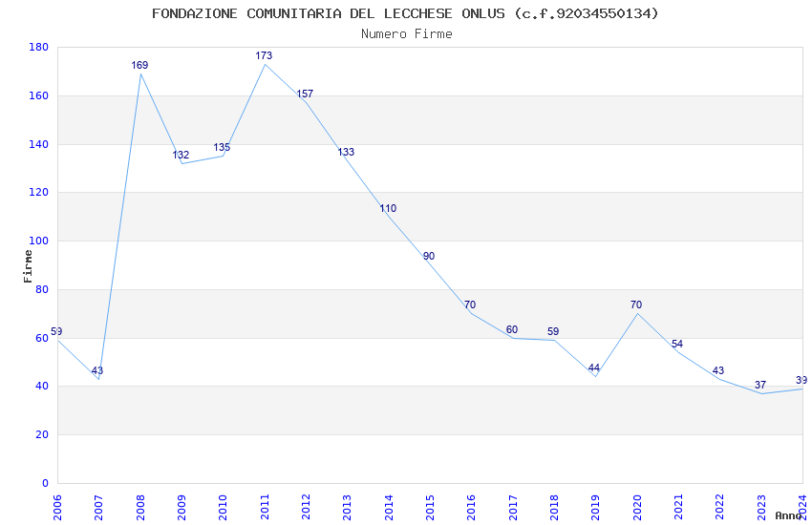Viewport: 812px width, 525px height.
Task: Click the x-axis year 2006
Action: pyautogui.click(x=57, y=508)
